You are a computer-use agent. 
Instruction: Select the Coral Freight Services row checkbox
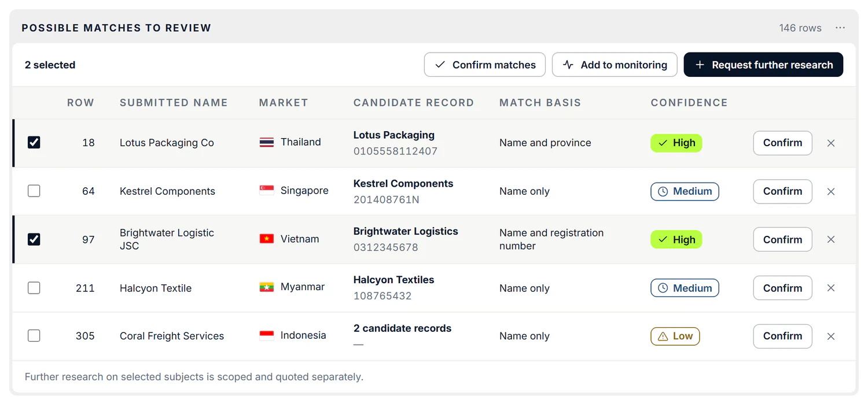pyautogui.click(x=34, y=335)
